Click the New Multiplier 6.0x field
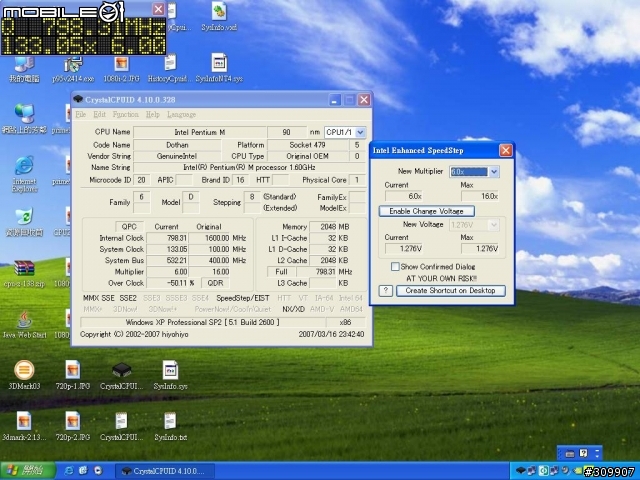Viewport: 640px width, 480px height. click(x=469, y=171)
